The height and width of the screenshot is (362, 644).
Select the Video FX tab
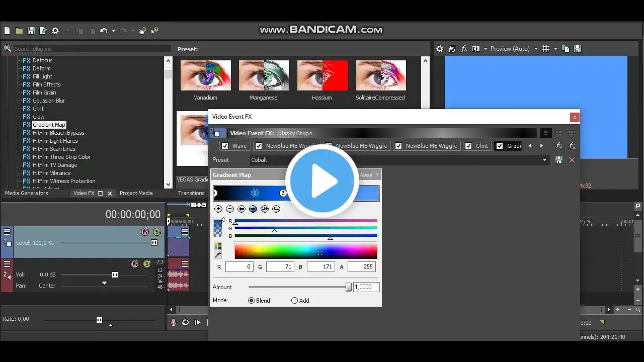[x=84, y=193]
